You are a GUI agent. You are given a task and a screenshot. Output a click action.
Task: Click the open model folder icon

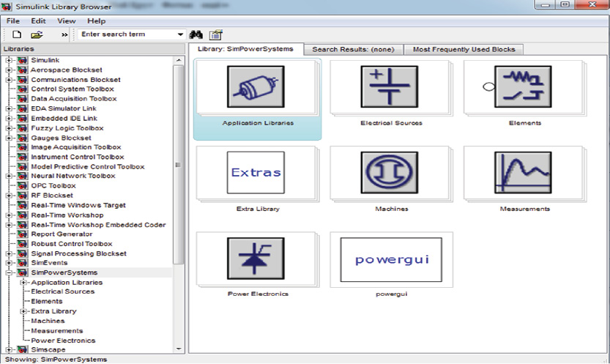tap(37, 34)
